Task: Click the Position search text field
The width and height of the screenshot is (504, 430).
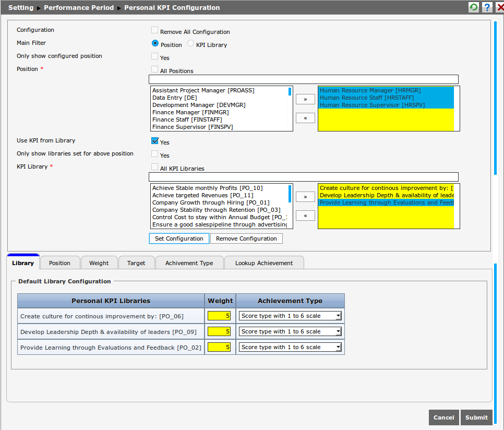Action: click(303, 79)
